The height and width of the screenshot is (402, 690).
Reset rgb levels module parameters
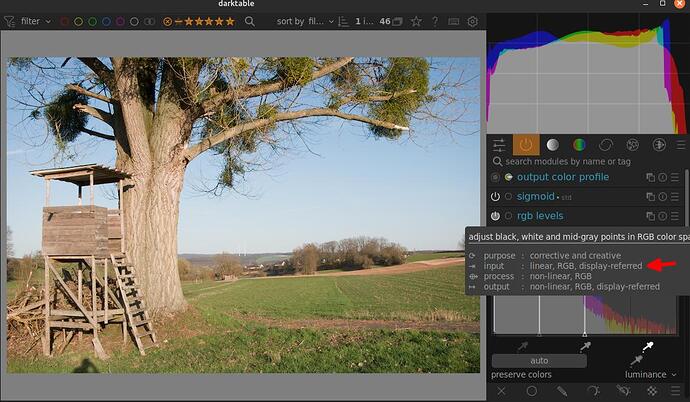662,216
